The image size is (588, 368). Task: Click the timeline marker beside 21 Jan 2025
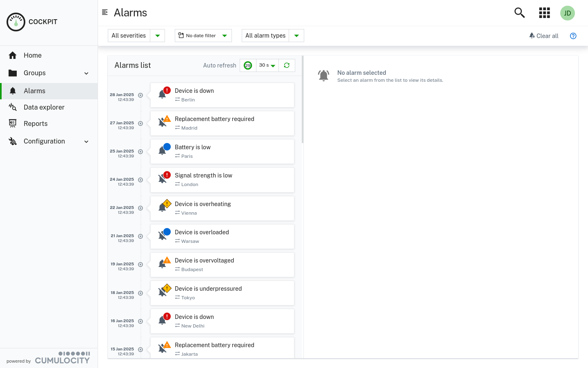[140, 236]
